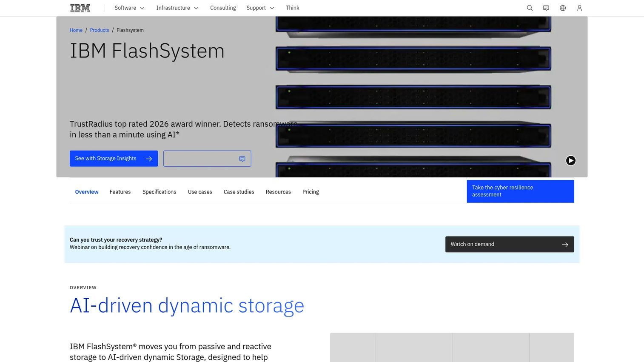Click the TrustRadius top rated 2026 tagline
The width and height of the screenshot is (644, 362).
tap(183, 129)
